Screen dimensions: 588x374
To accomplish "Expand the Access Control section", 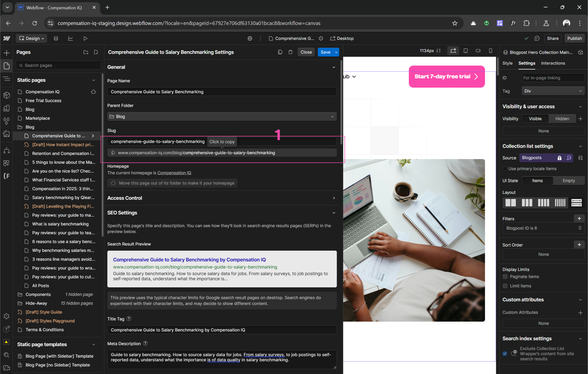I will [334, 198].
